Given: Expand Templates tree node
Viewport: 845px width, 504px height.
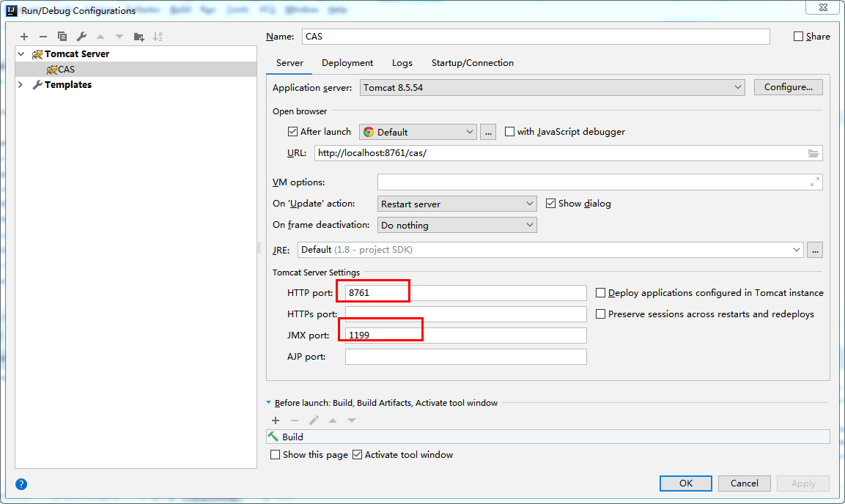Looking at the screenshot, I should pyautogui.click(x=21, y=84).
